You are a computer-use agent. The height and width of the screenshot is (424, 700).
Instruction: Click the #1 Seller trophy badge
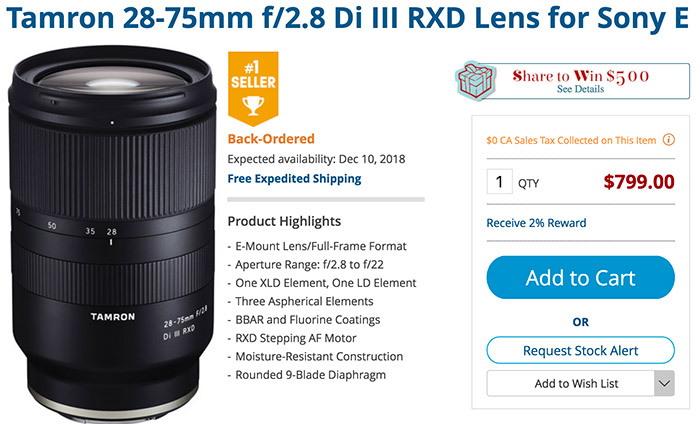[253, 88]
